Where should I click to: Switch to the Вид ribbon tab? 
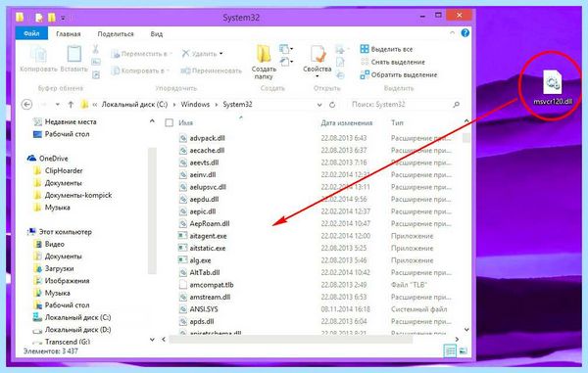tap(157, 33)
